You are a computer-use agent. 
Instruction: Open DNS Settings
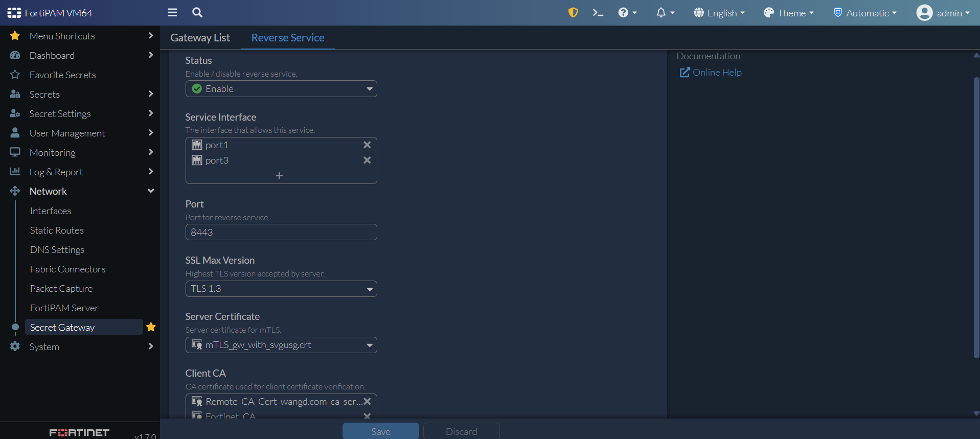tap(57, 250)
